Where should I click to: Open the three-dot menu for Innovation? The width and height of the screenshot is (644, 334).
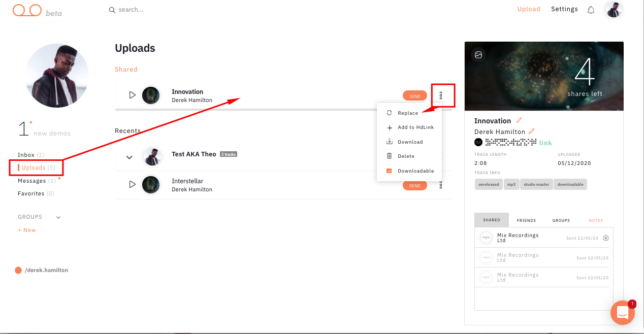point(441,95)
